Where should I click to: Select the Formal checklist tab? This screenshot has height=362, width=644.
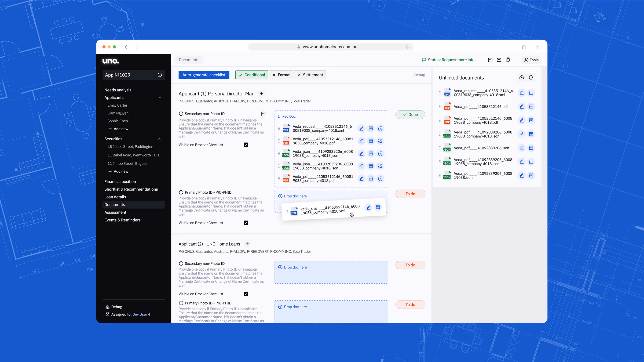coord(281,75)
